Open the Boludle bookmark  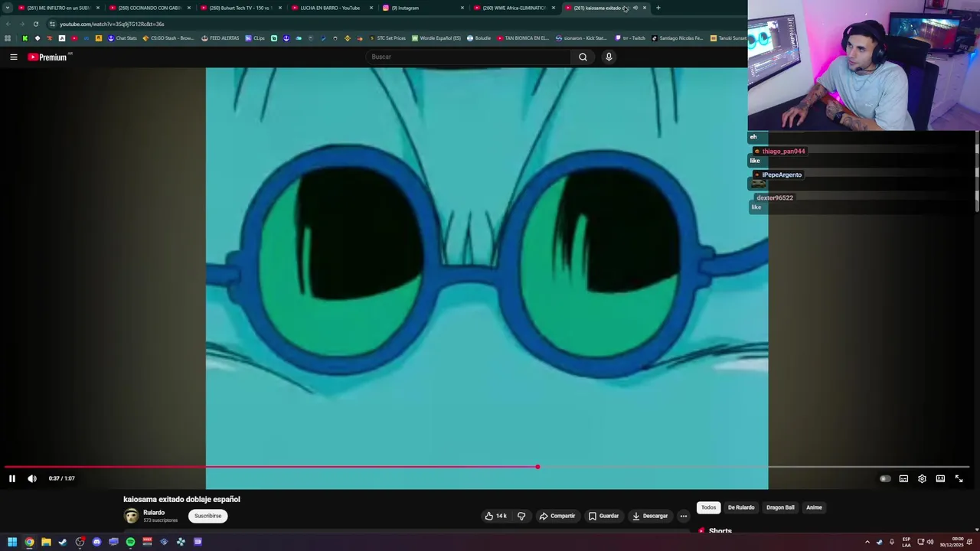(x=479, y=38)
